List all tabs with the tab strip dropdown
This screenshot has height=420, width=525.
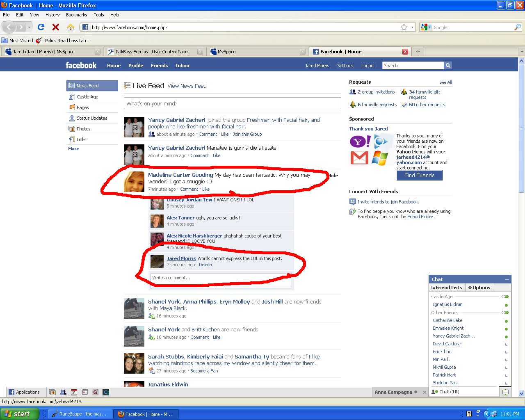tap(521, 52)
